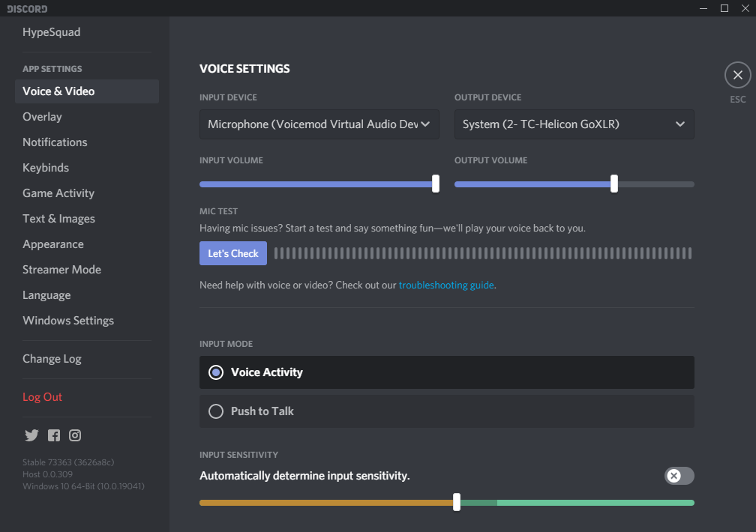Image resolution: width=756 pixels, height=532 pixels.
Task: Minimize the Discord window
Action: click(703, 8)
